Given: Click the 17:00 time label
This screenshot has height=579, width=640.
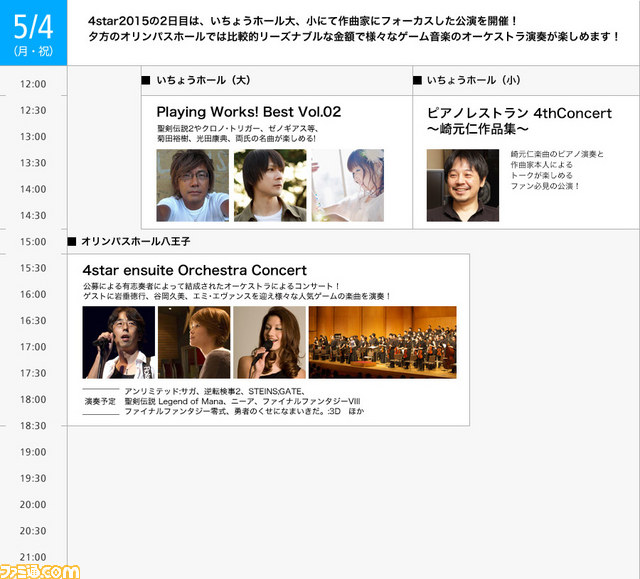Looking at the screenshot, I should 33,347.
